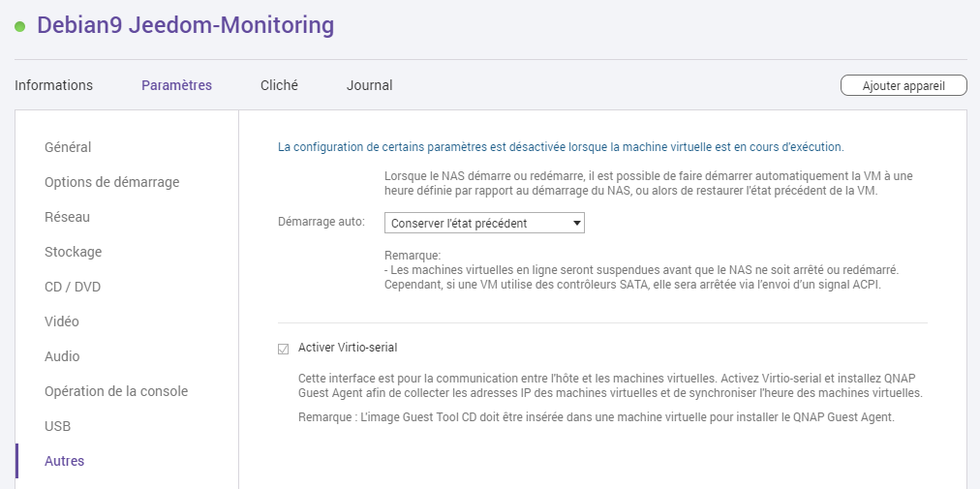The width and height of the screenshot is (980, 489).
Task: Go to the USB settings section
Action: coord(58,426)
